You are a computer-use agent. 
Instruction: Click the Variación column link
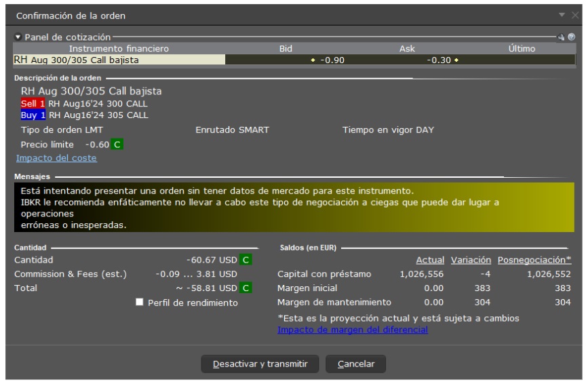(471, 260)
